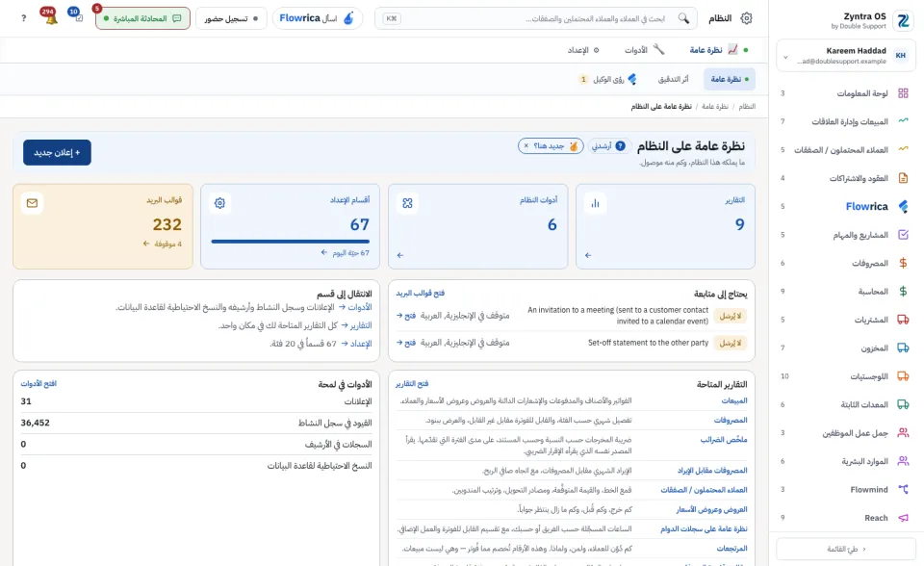The image size is (924, 566).
Task: Open the افتح الأدوات link
Action: coord(38,384)
